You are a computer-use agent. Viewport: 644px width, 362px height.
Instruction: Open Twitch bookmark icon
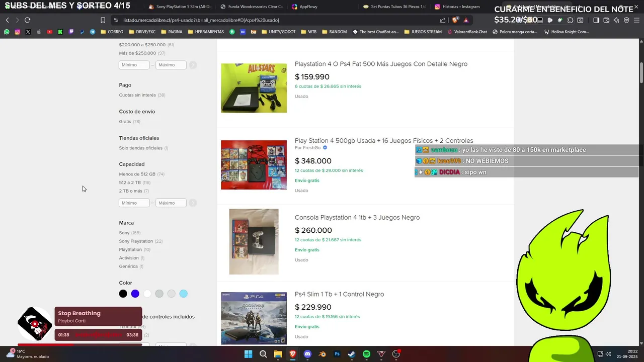[x=71, y=32]
